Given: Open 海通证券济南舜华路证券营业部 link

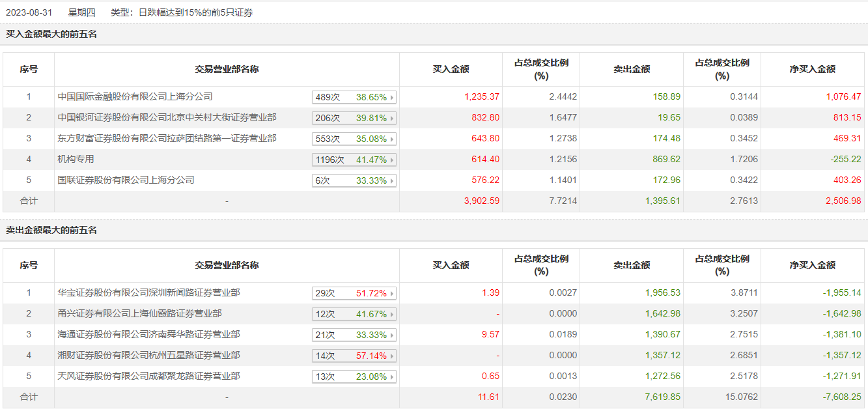Looking at the screenshot, I should (x=148, y=334).
